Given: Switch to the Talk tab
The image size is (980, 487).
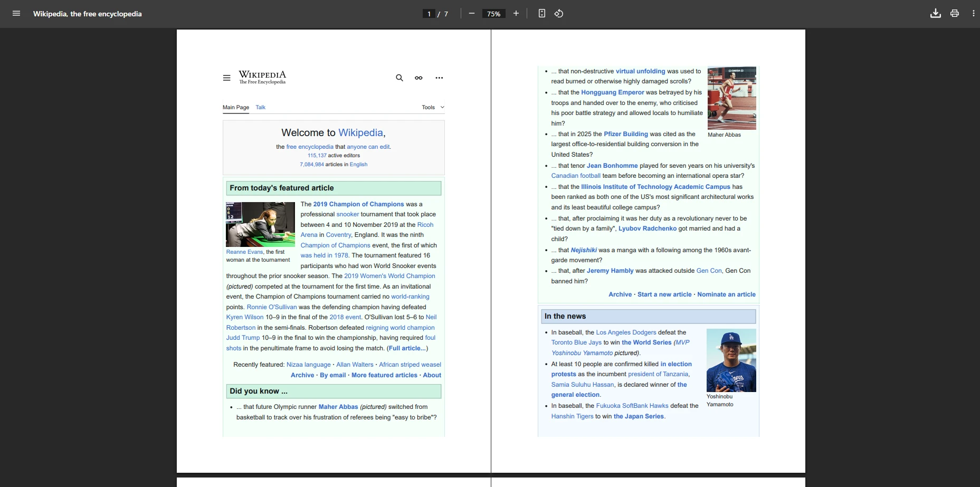Looking at the screenshot, I should (x=261, y=108).
